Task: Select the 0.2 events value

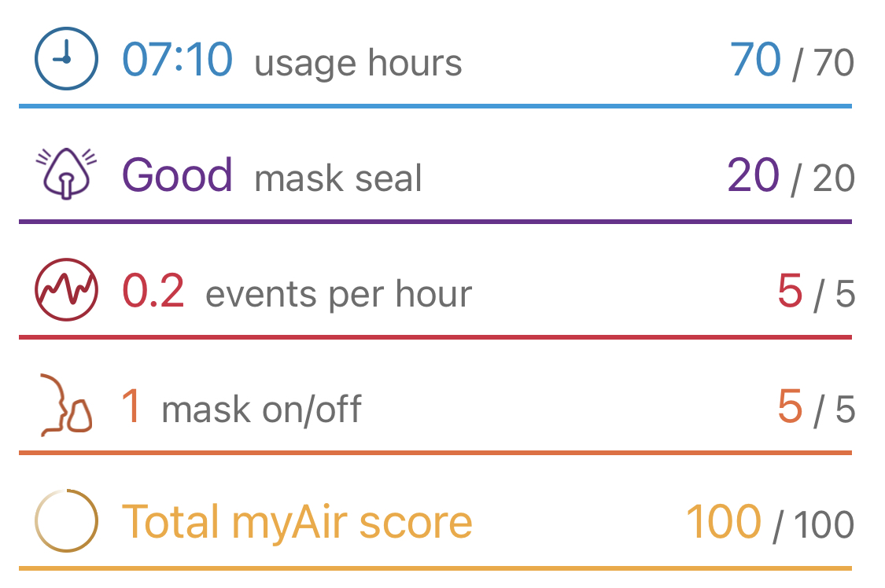Action: [153, 291]
